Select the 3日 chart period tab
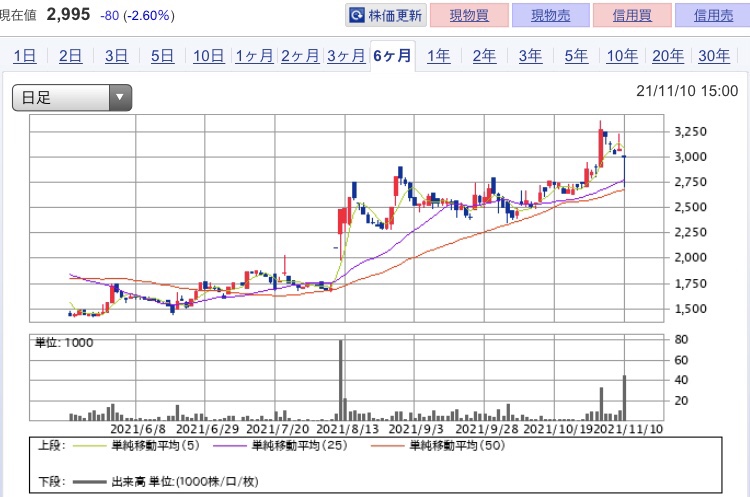 click(116, 56)
